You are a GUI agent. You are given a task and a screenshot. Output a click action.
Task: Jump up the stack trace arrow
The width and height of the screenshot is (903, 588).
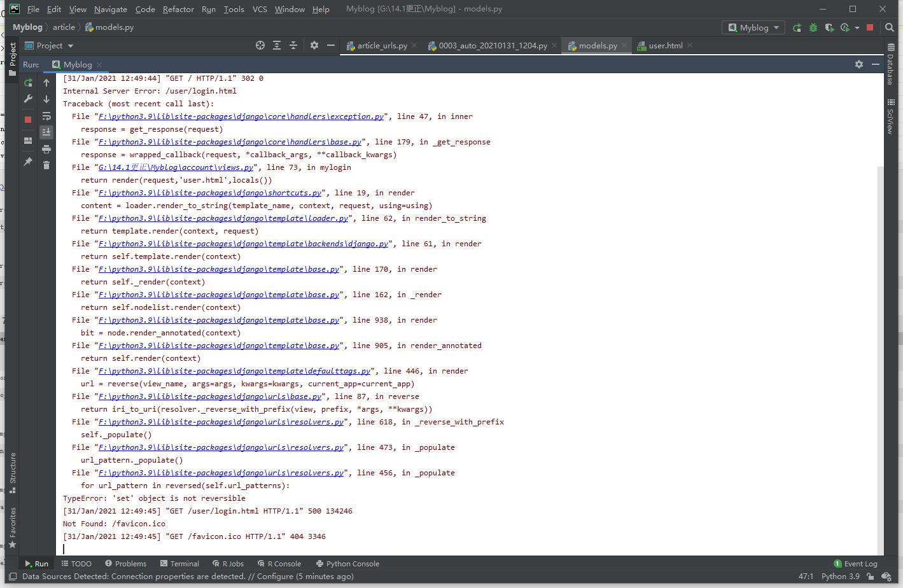pyautogui.click(x=46, y=83)
